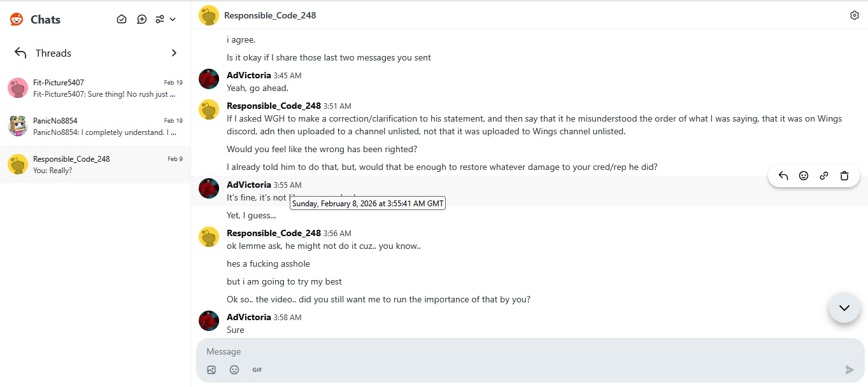Select Responsible_Code_248 chat thread
Image resolution: width=868 pixels, height=387 pixels.
point(96,164)
